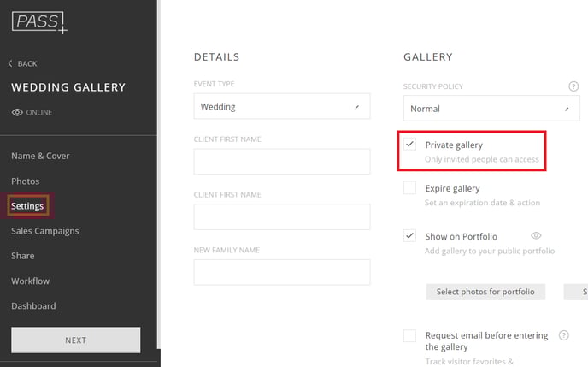Image resolution: width=588 pixels, height=367 pixels.
Task: Uncheck the Private gallery checkbox
Action: point(409,144)
